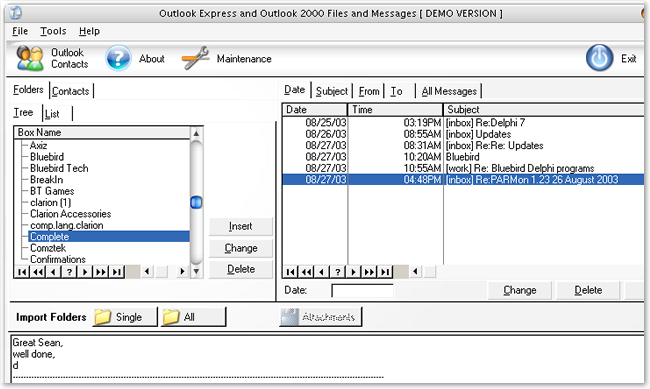Select the BreakIn folder
Image resolution: width=650 pixels, height=389 pixels.
coord(46,180)
